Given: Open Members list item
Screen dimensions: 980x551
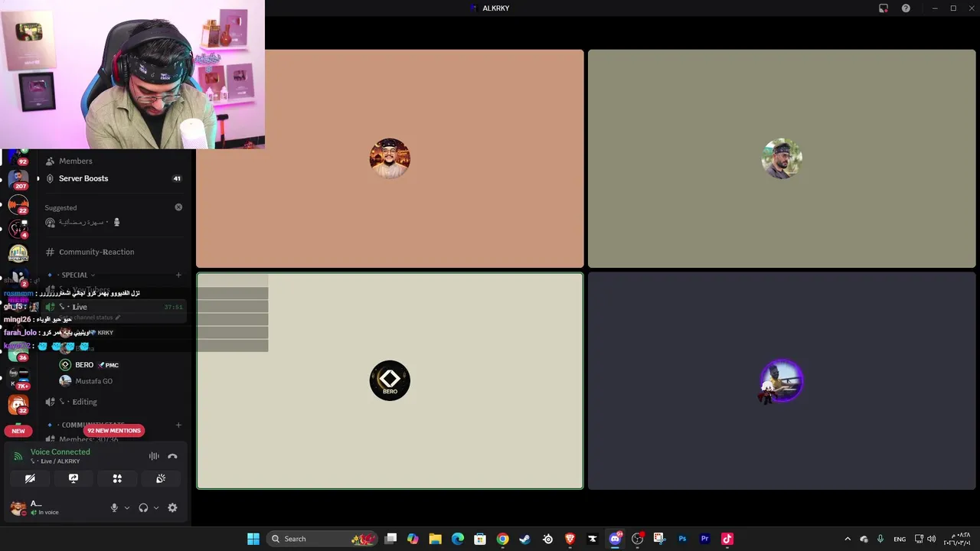Looking at the screenshot, I should point(75,161).
